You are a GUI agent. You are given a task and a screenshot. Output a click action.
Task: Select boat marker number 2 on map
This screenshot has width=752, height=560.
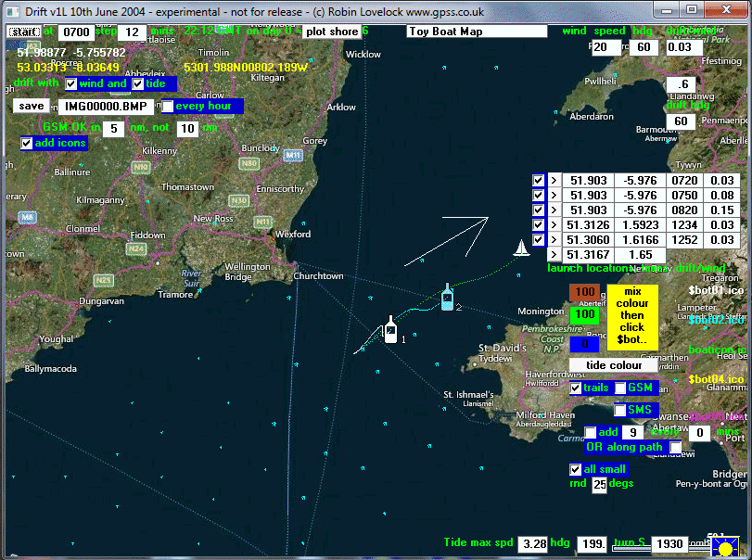447,298
